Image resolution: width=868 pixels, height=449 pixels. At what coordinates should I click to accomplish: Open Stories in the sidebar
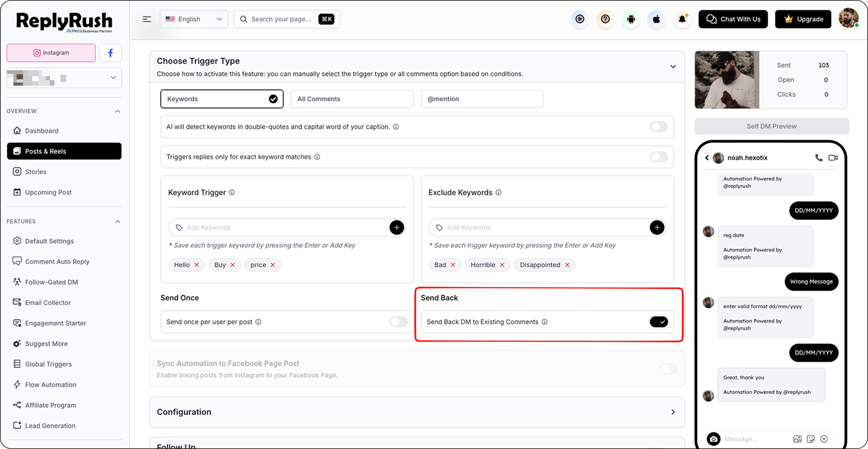tap(64, 172)
